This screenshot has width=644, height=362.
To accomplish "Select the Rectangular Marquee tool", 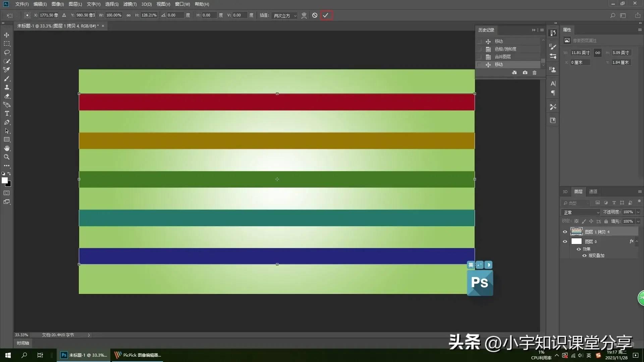I will pyautogui.click(x=7, y=44).
